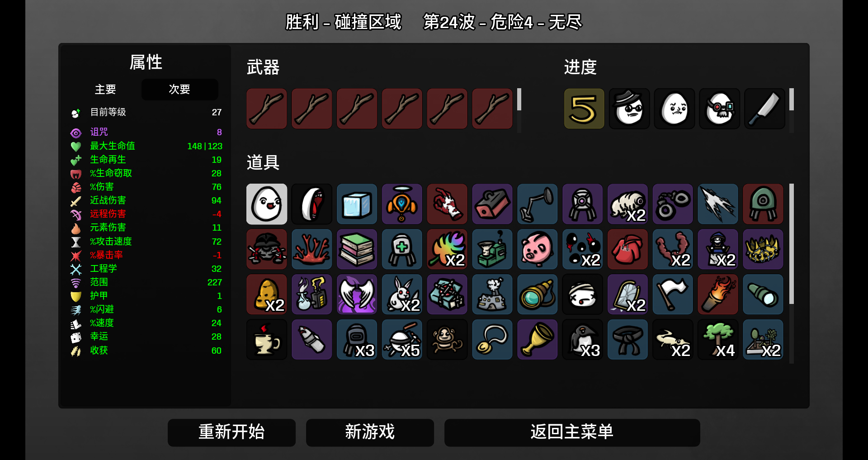Screen dimensions: 868x460
Task: Click the monkey item icon
Action: [447, 340]
